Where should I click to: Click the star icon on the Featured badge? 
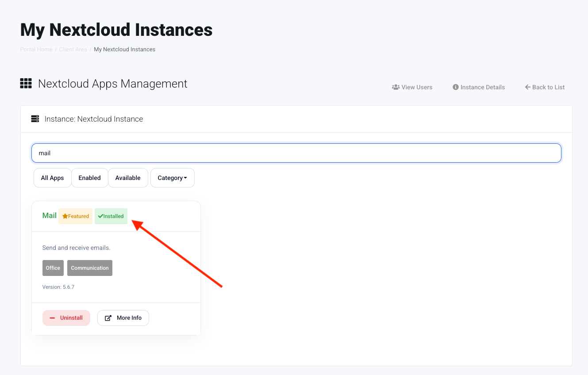[x=65, y=216]
